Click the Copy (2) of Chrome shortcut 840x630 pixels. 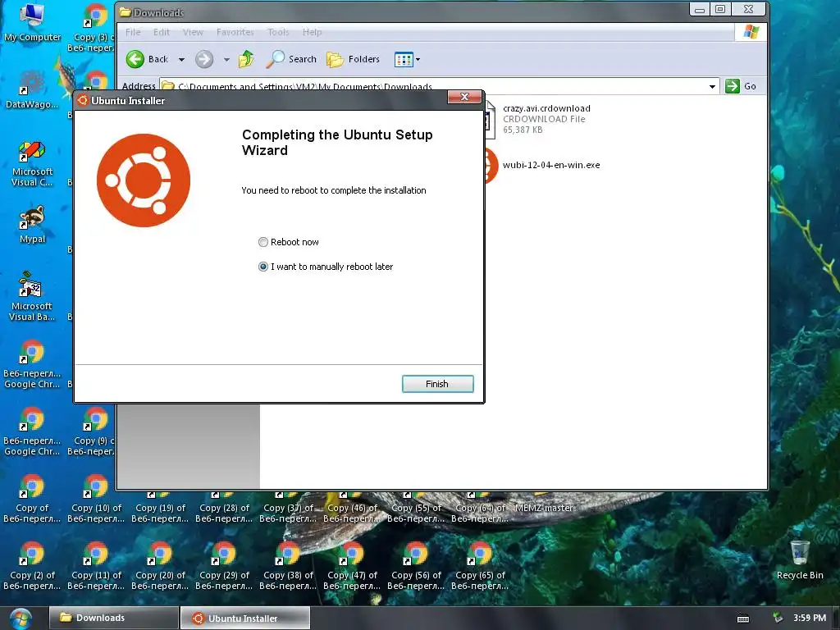(x=32, y=567)
